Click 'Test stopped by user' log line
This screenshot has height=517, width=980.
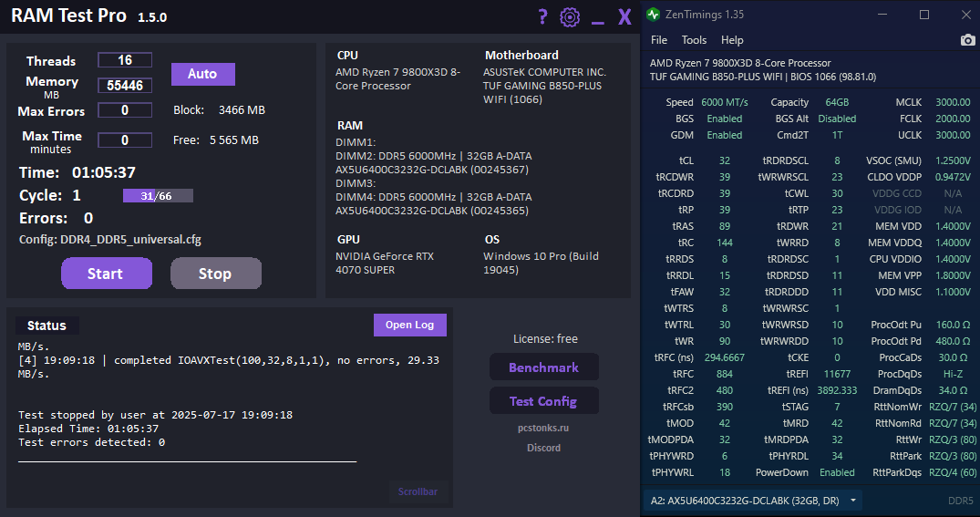coord(155,415)
